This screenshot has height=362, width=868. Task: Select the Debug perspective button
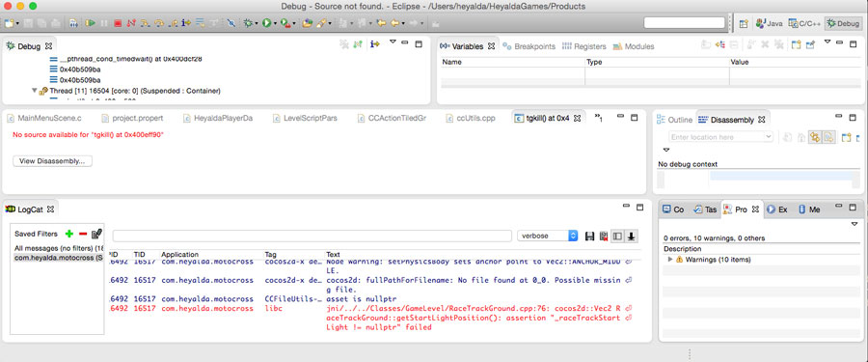click(x=843, y=23)
